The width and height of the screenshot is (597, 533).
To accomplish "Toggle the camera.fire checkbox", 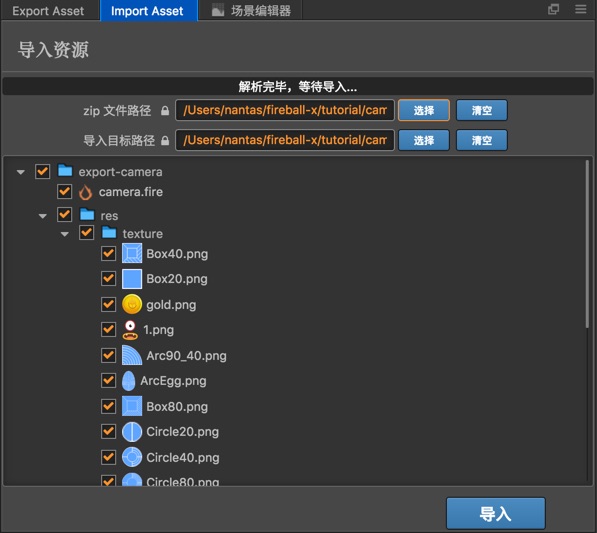I will tap(64, 191).
